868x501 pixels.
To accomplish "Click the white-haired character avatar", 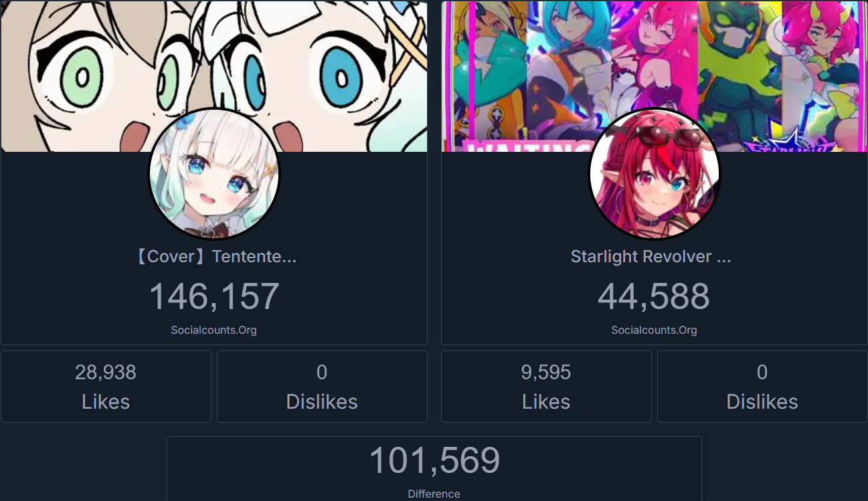I will [x=213, y=174].
